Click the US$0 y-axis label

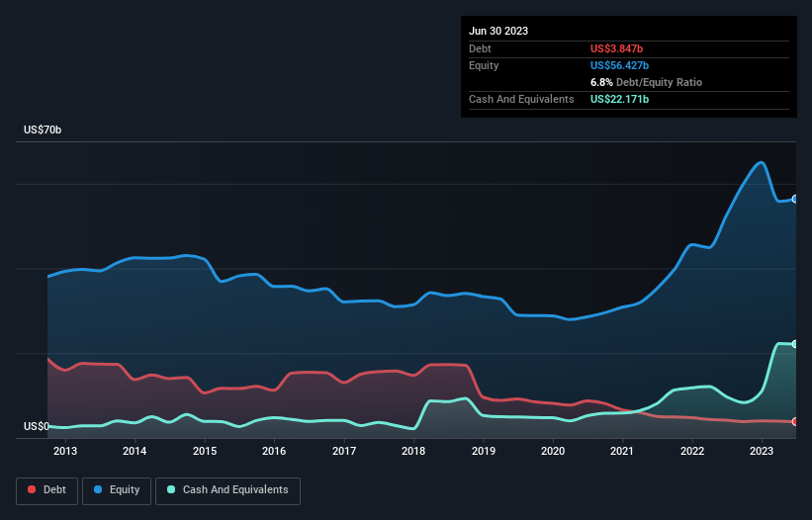click(x=37, y=426)
